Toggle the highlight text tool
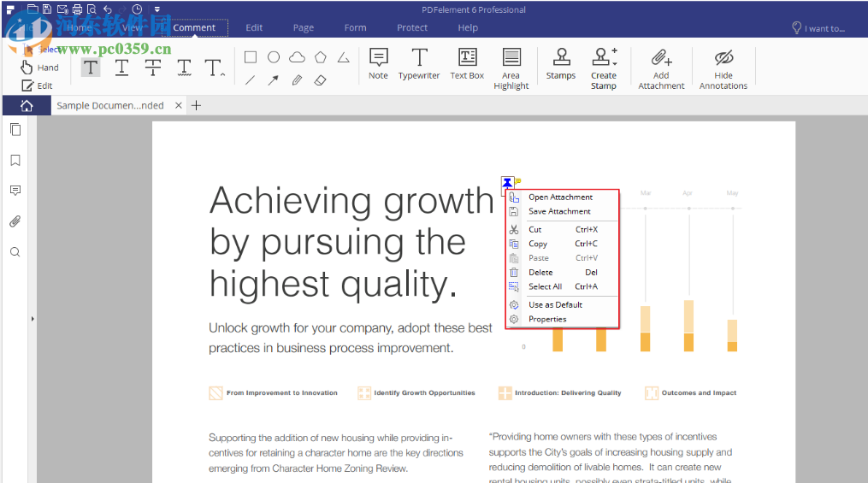 coord(91,68)
